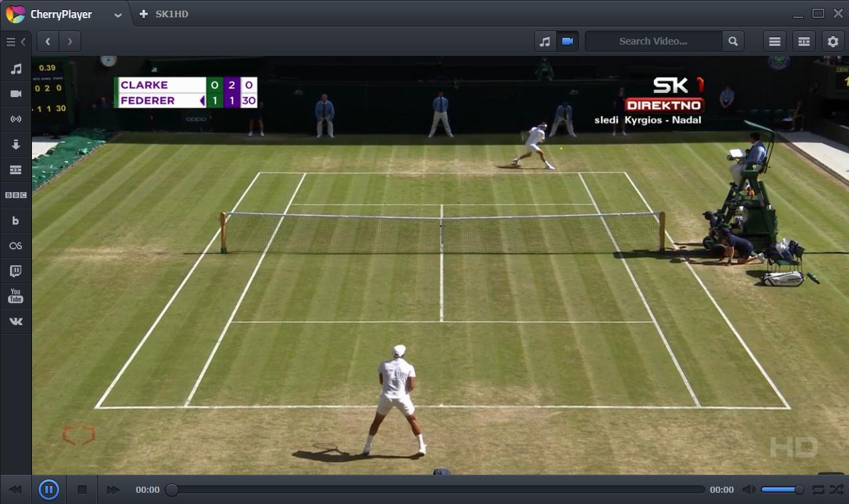Switch search mode to video
This screenshot has height=504, width=849.
click(x=568, y=41)
